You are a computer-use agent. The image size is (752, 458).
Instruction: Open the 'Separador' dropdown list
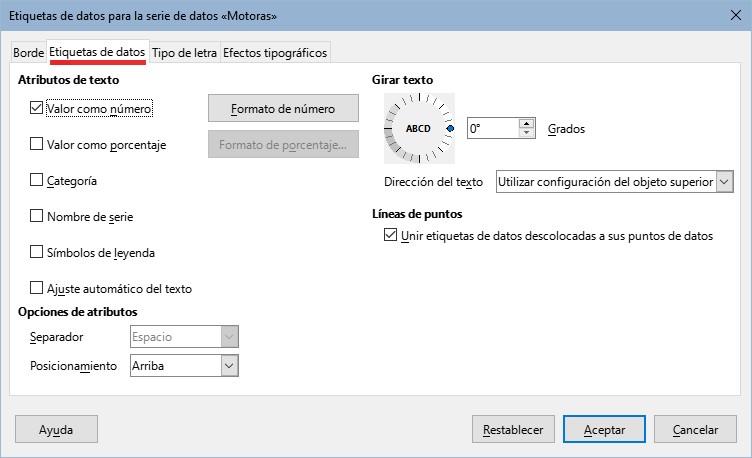point(184,337)
